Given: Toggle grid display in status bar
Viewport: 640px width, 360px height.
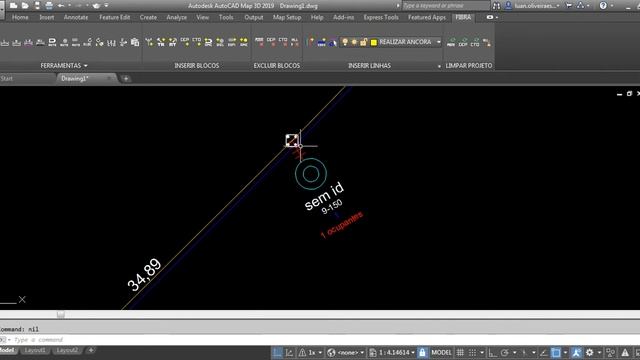Looking at the screenshot, I should [460, 352].
